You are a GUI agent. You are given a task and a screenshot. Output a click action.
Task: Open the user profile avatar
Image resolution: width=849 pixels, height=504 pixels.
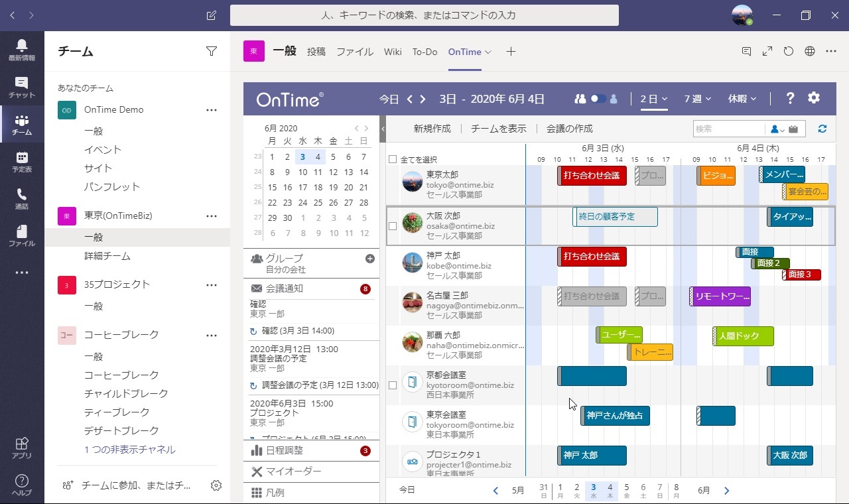(x=742, y=15)
